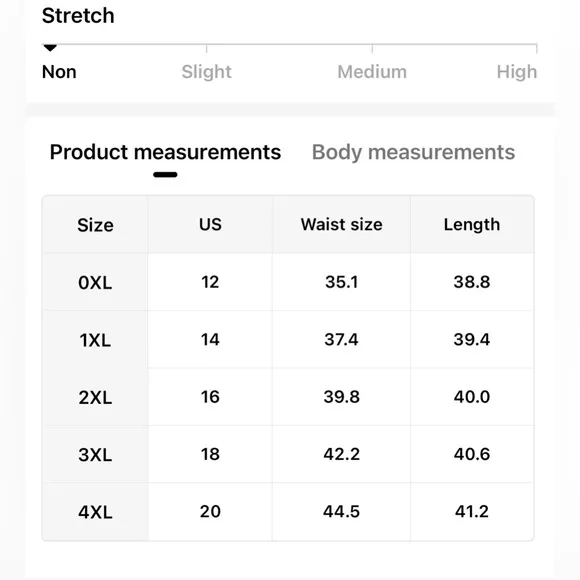Click the Stretch section heading
The image size is (580, 580).
tap(78, 16)
